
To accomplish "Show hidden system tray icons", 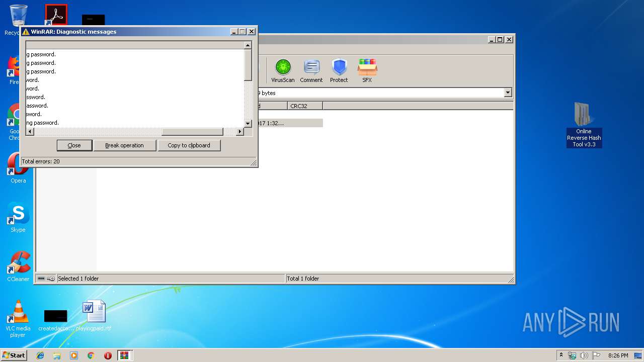I will pos(561,355).
